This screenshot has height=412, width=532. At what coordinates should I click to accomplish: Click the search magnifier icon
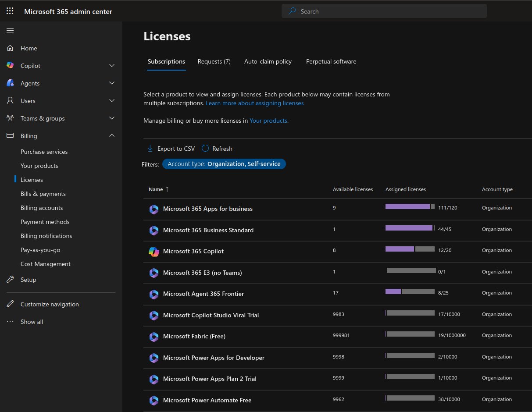click(x=292, y=11)
